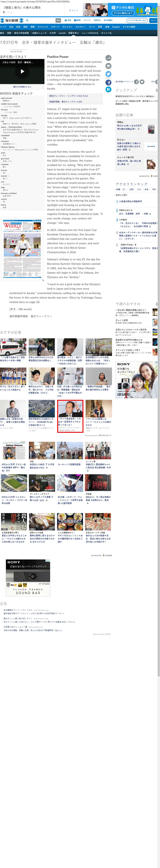Click 宅配申込 link in top bar

(x=97, y=20)
